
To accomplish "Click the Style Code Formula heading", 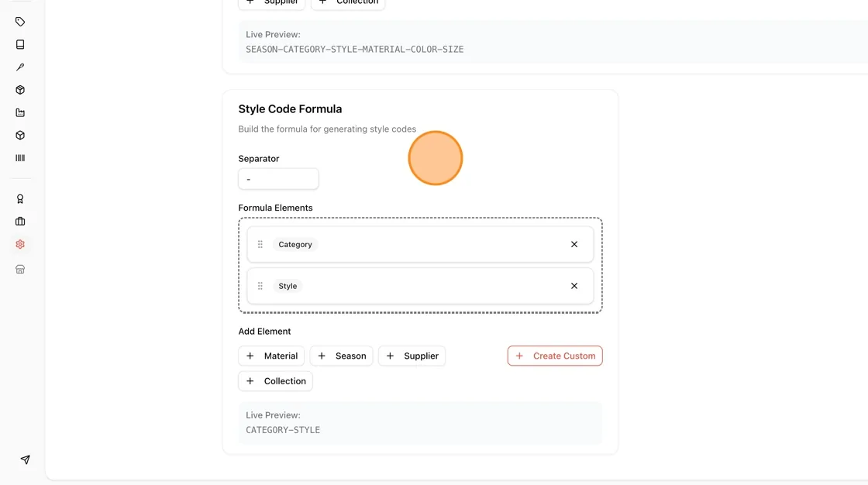I will 290,109.
